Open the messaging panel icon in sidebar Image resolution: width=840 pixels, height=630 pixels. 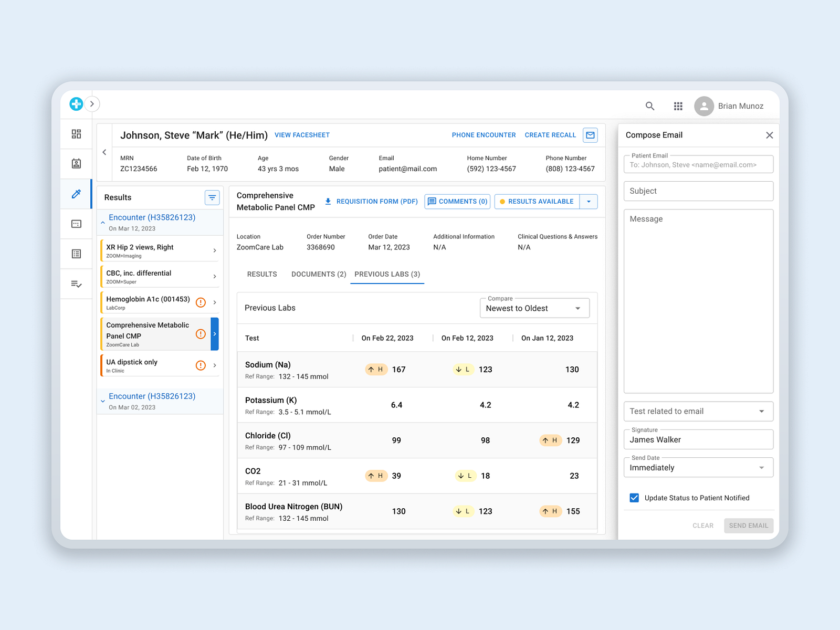coord(76,224)
